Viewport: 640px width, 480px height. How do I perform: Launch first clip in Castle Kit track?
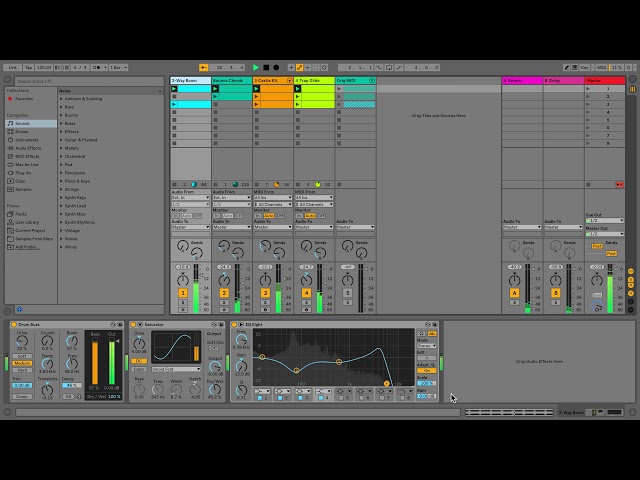tap(257, 88)
